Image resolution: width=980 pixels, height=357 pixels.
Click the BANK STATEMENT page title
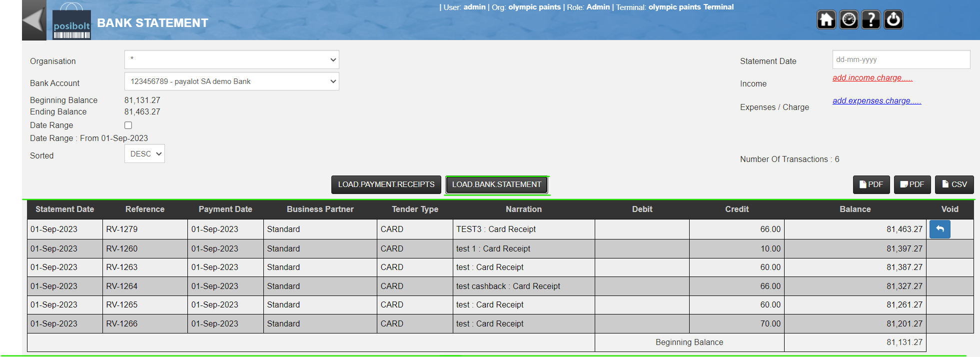(x=152, y=23)
